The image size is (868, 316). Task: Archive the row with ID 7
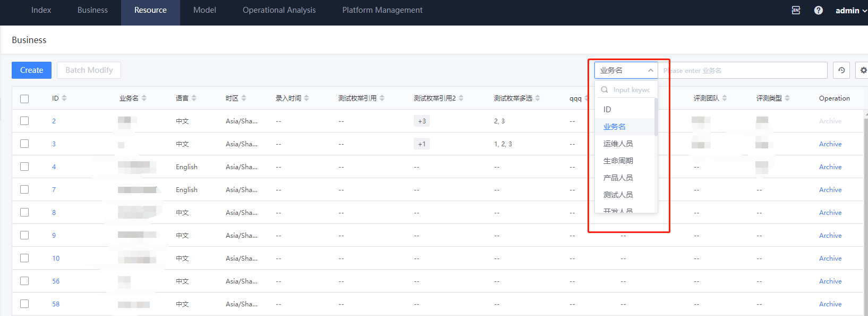coord(830,189)
